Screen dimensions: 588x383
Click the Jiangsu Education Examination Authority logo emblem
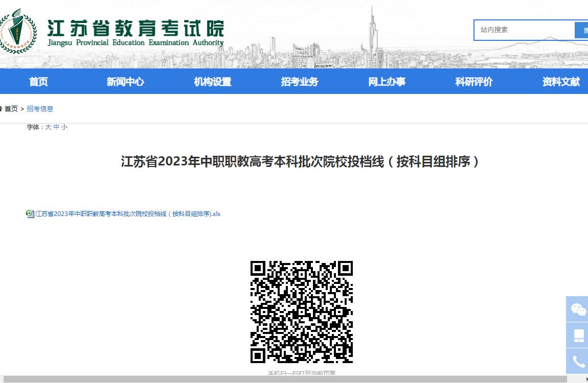coord(18,32)
